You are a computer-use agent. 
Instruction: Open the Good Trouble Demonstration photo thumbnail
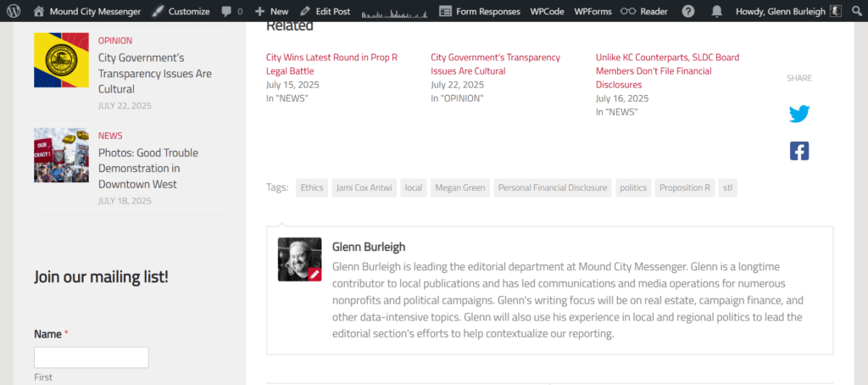coord(61,155)
